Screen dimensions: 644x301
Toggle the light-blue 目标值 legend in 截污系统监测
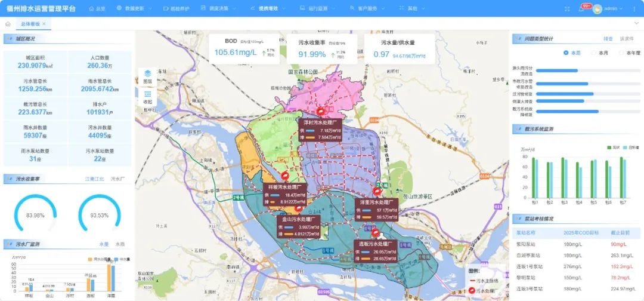pyautogui.click(x=631, y=147)
